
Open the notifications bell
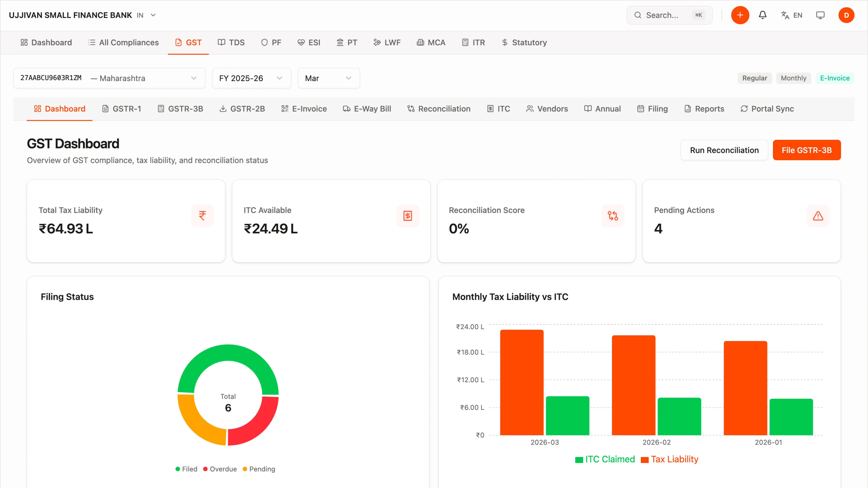click(x=762, y=15)
